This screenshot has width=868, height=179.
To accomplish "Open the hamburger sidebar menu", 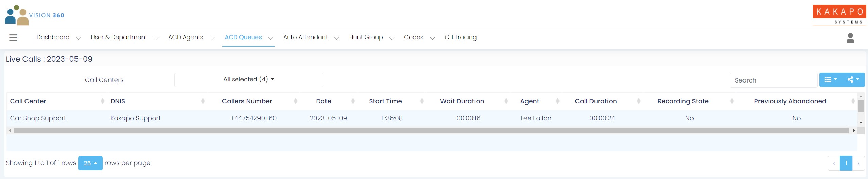I will pyautogui.click(x=13, y=38).
